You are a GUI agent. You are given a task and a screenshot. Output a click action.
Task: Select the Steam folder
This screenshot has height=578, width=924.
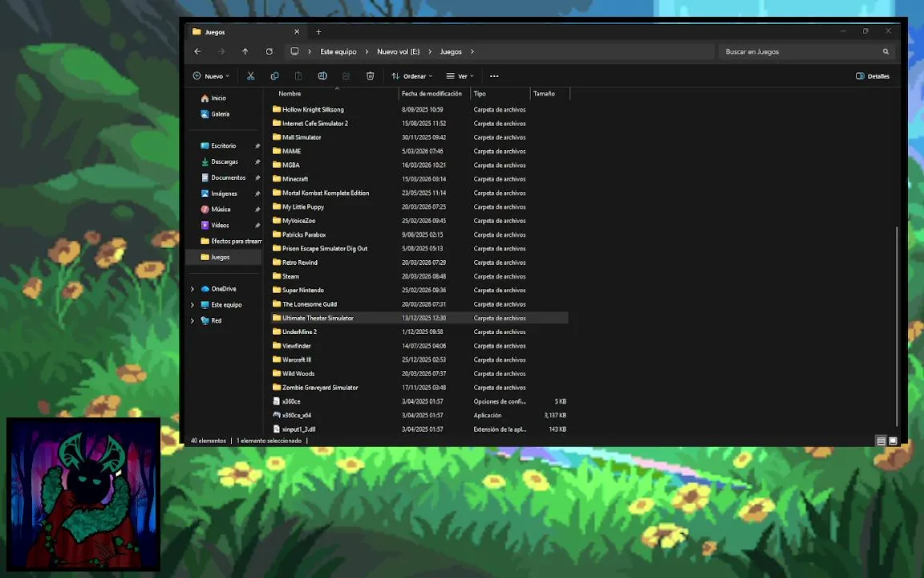(x=290, y=277)
